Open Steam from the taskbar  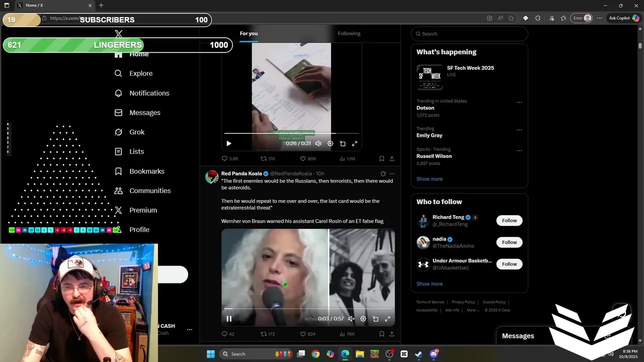click(x=419, y=354)
